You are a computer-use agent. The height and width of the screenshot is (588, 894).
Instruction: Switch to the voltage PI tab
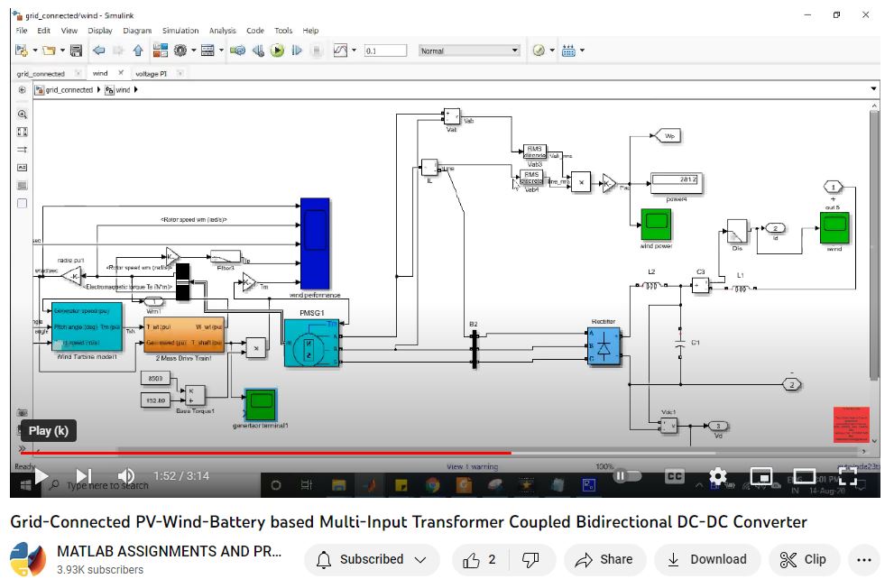pos(151,73)
